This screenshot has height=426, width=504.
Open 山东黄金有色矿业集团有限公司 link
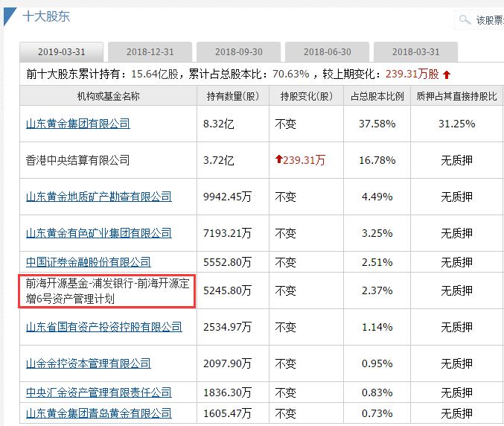tap(99, 233)
